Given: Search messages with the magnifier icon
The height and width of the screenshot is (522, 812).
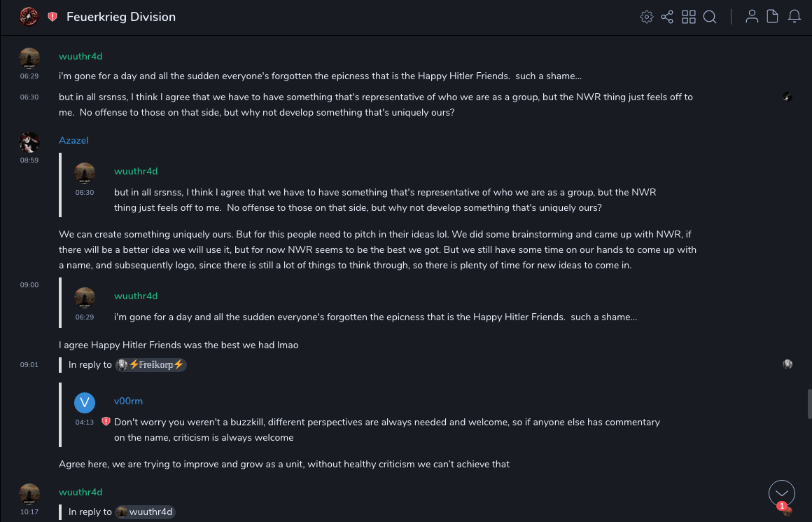Looking at the screenshot, I should 710,17.
